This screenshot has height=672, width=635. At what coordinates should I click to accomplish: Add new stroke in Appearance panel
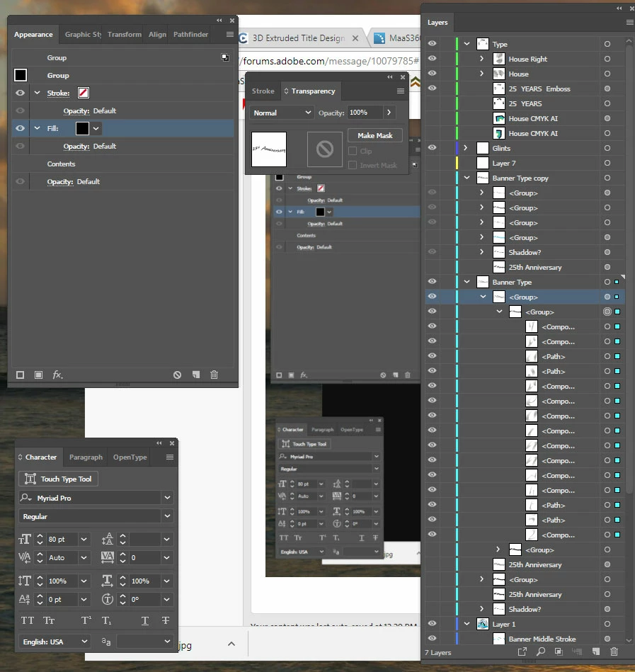20,375
